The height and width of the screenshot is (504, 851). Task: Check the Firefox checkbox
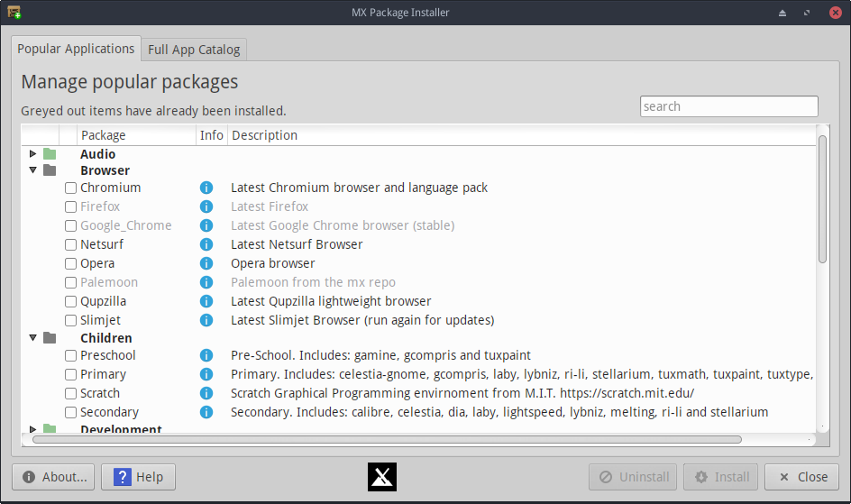pos(70,207)
